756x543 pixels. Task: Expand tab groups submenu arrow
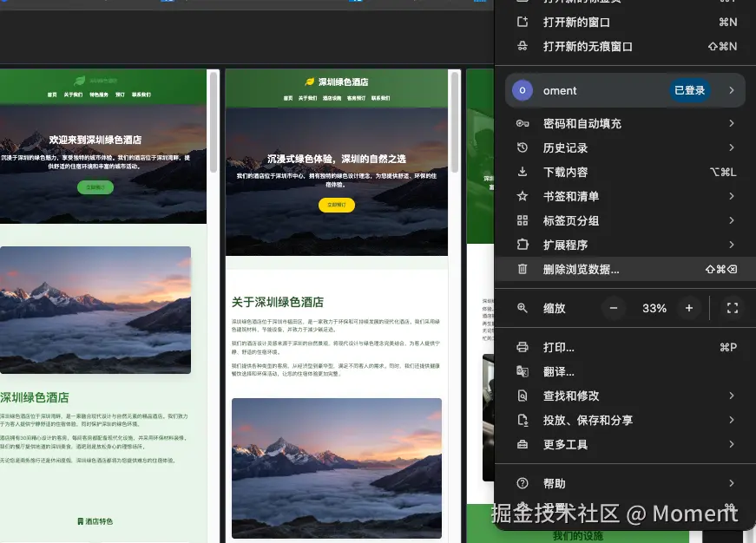(732, 220)
